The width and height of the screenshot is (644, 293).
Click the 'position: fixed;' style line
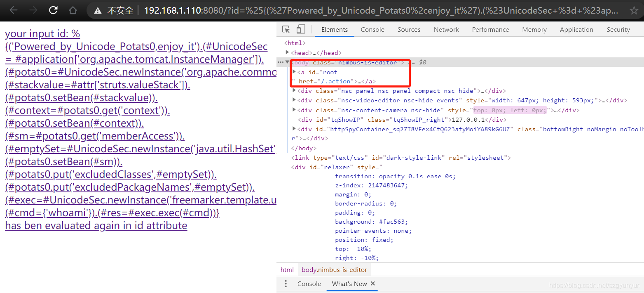[x=364, y=240]
